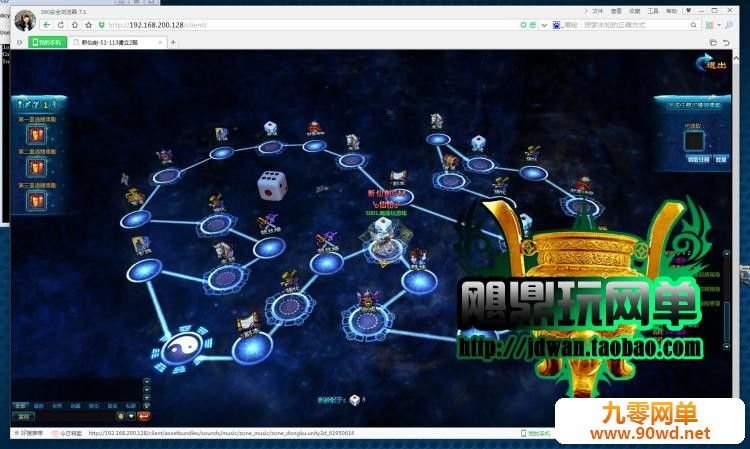The height and width of the screenshot is (449, 750).
Task: Click the browser user avatar
Action: (25, 20)
